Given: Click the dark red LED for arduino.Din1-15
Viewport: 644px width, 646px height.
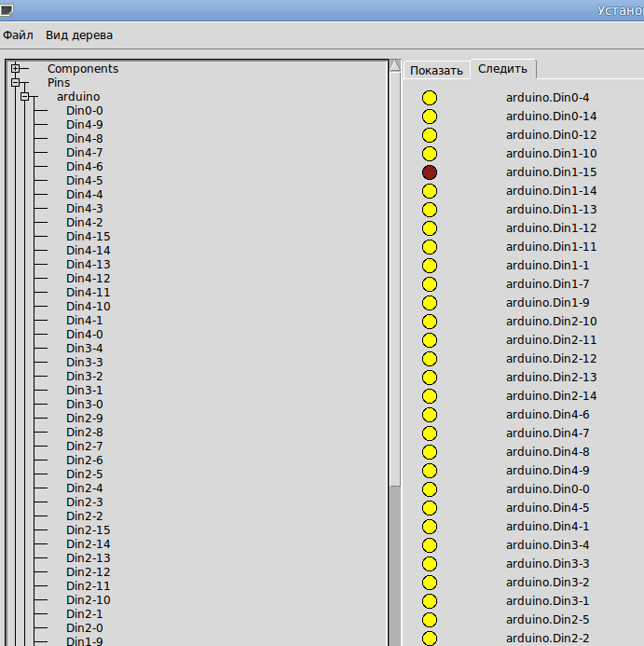Looking at the screenshot, I should (430, 172).
